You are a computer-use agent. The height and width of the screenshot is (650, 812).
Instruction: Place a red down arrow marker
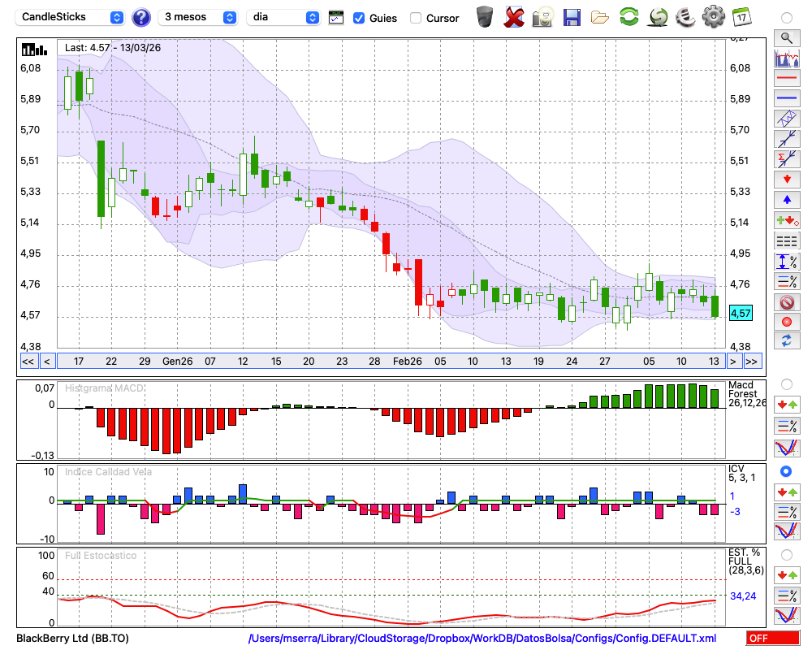click(x=786, y=179)
